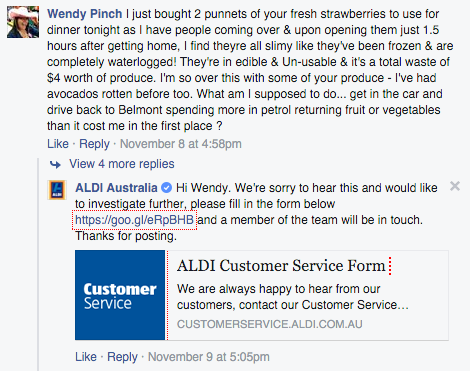Open Wendy Pinch's profile picture
The width and height of the screenshot is (470, 371).
click(23, 22)
